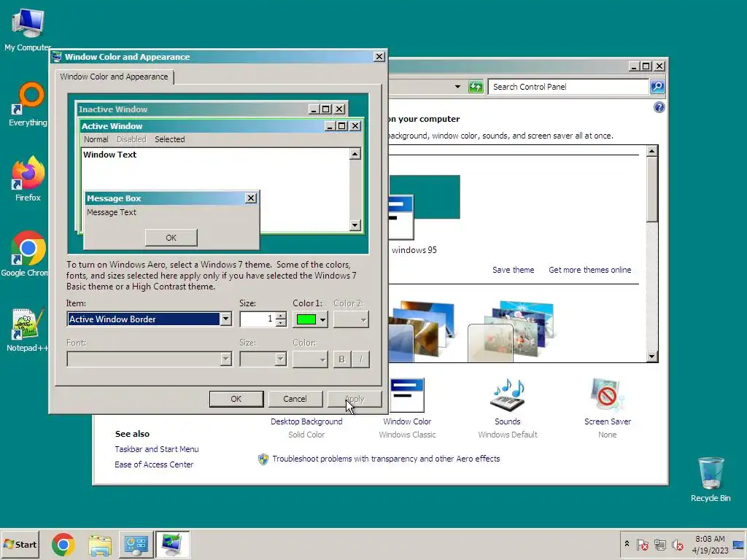Launch Everything search shortcut on desktop
The image size is (747, 560).
[28, 105]
